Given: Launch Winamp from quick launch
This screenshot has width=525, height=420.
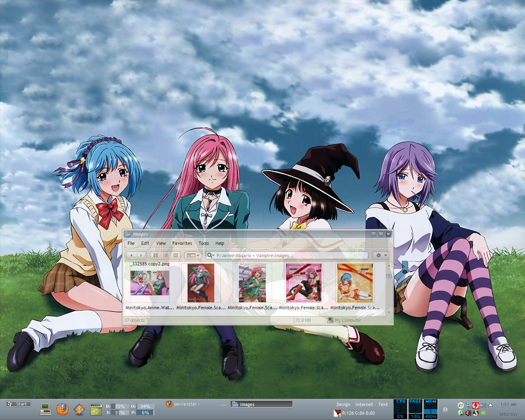Looking at the screenshot, I should click(79, 409).
